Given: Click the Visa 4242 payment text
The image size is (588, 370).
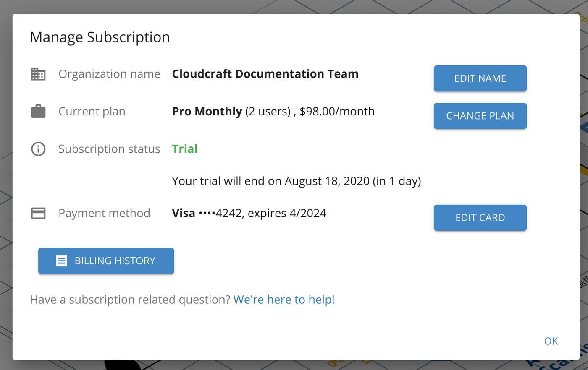Looking at the screenshot, I should pos(249,213).
